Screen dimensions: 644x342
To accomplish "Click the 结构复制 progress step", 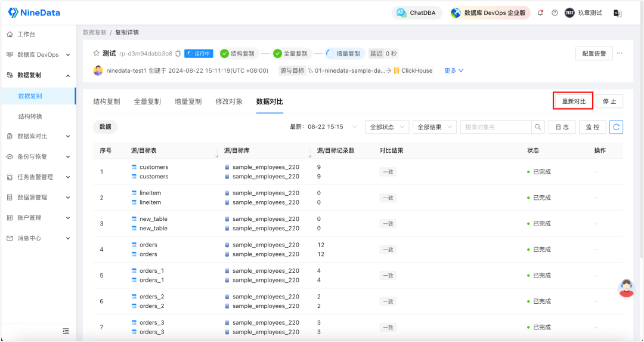I will tap(238, 54).
